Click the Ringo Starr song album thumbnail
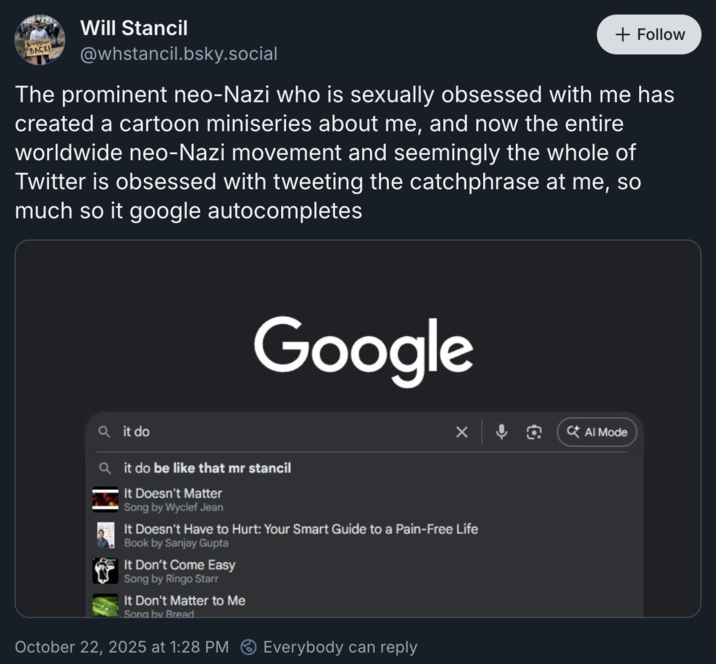Viewport: 716px width, 664px height. (105, 571)
